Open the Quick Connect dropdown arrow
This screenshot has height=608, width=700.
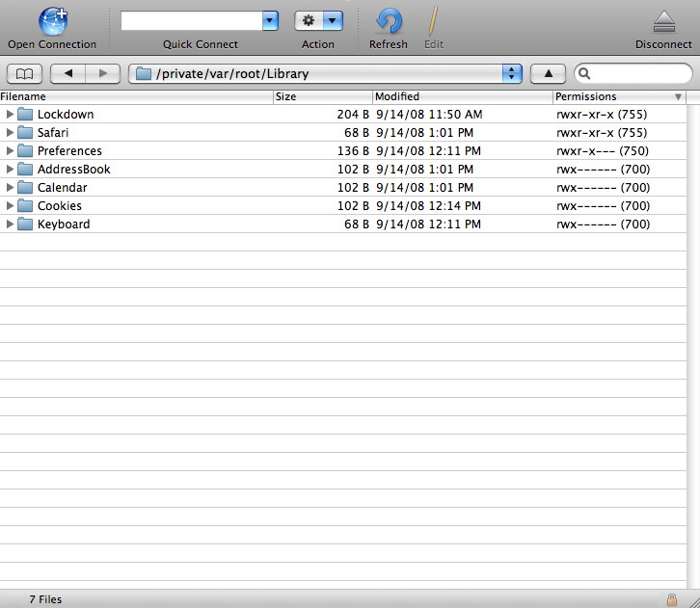click(x=270, y=20)
